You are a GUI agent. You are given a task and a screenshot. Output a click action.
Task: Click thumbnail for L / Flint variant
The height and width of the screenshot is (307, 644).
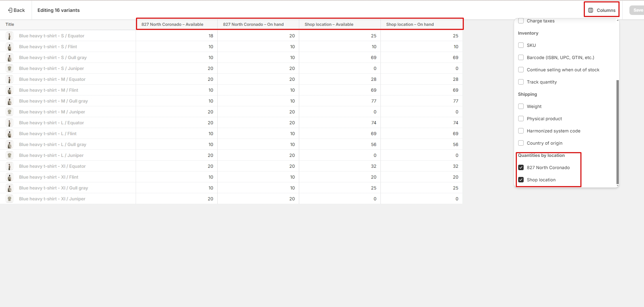point(10,134)
